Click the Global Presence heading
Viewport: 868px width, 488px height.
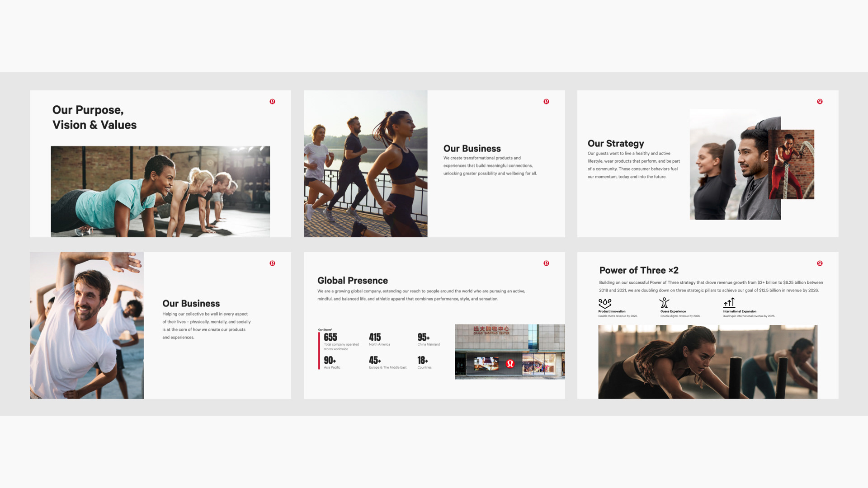352,281
